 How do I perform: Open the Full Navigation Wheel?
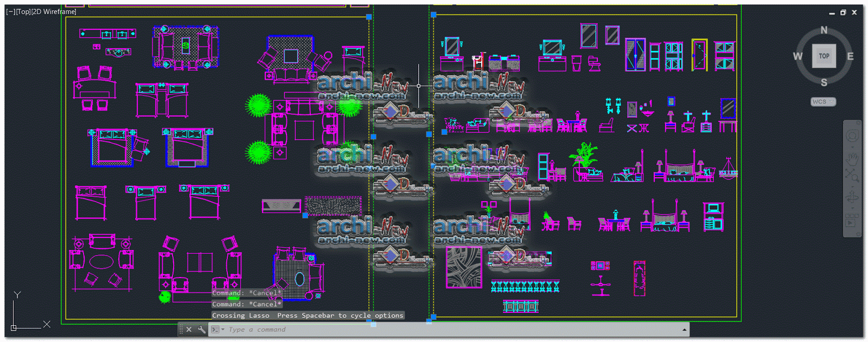[852, 135]
